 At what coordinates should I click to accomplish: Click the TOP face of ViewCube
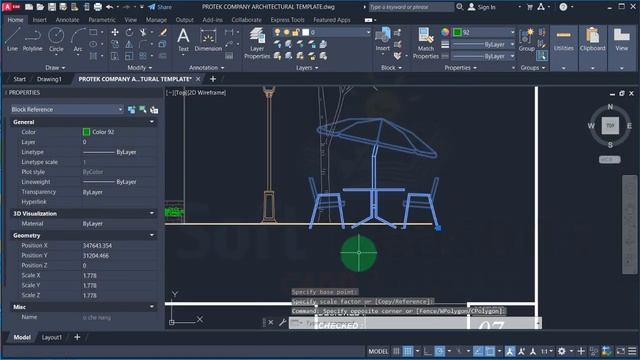pos(610,126)
